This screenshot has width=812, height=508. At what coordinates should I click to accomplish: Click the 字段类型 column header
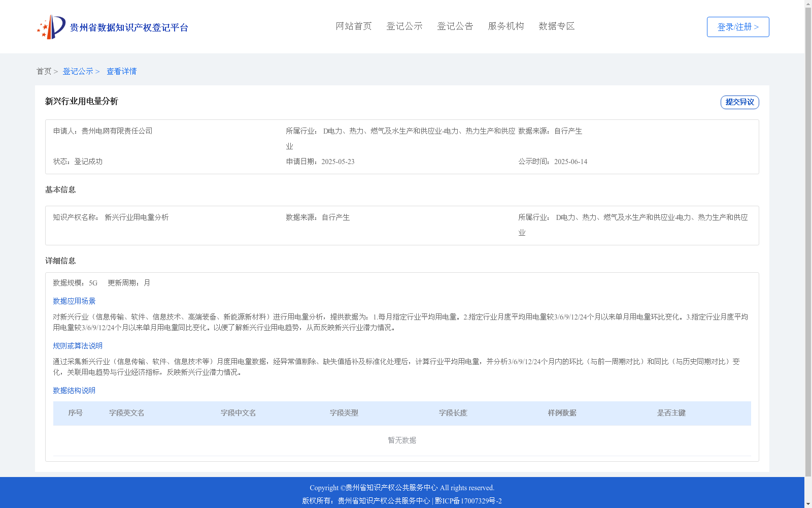point(344,413)
